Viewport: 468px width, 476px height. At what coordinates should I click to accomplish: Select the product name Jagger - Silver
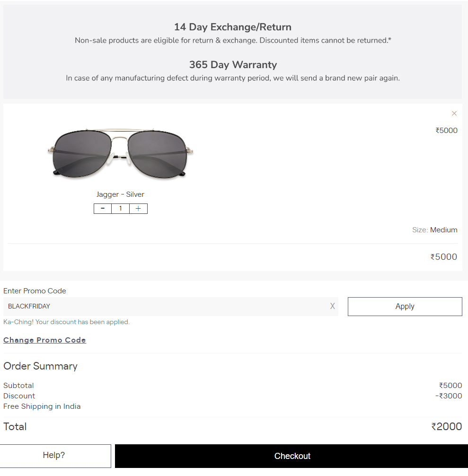click(x=120, y=194)
